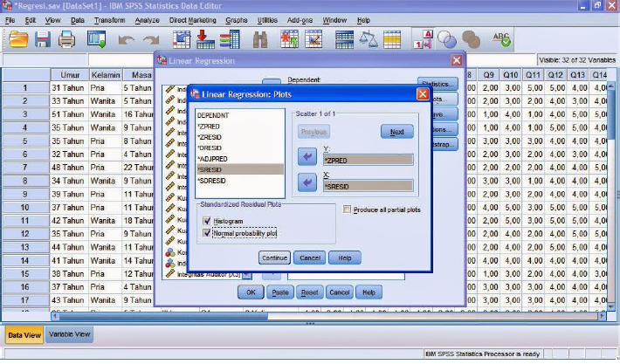Toggle the Normal probability plot checkbox

tap(207, 233)
